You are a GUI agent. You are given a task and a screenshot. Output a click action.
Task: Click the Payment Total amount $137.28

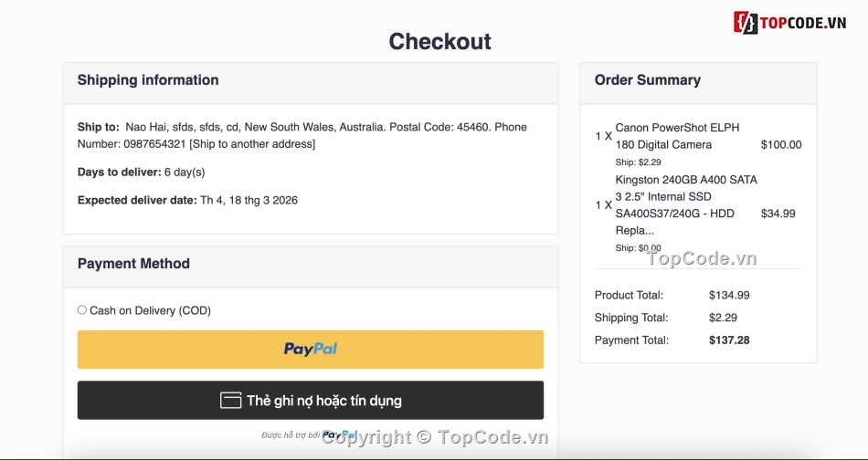tap(729, 340)
